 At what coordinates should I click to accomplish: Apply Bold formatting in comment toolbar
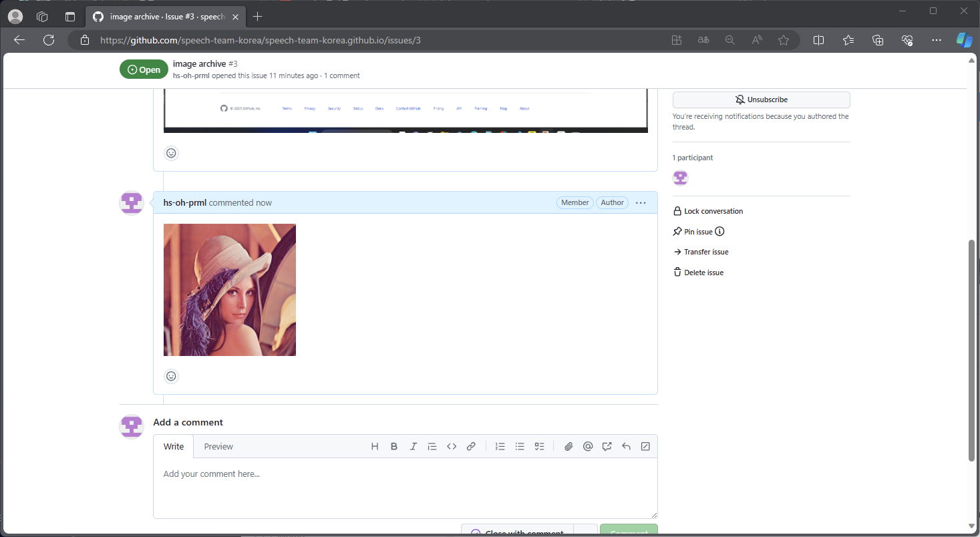pyautogui.click(x=394, y=446)
